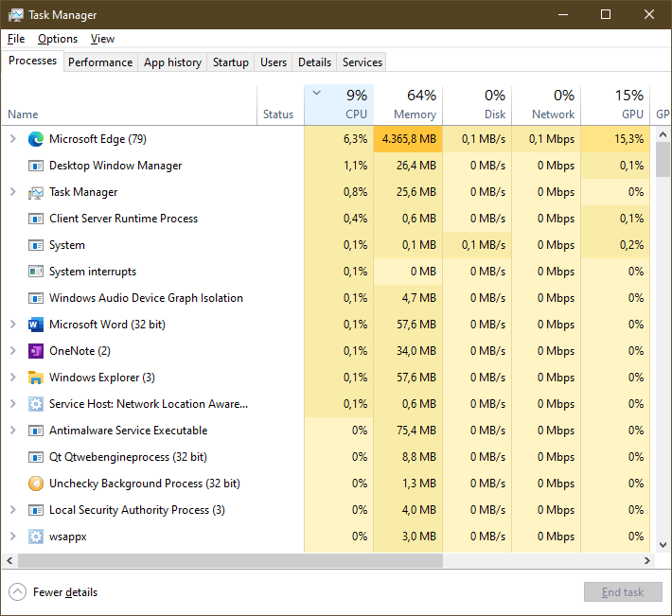672x616 pixels.
Task: Switch to the Services tab
Action: pyautogui.click(x=363, y=62)
